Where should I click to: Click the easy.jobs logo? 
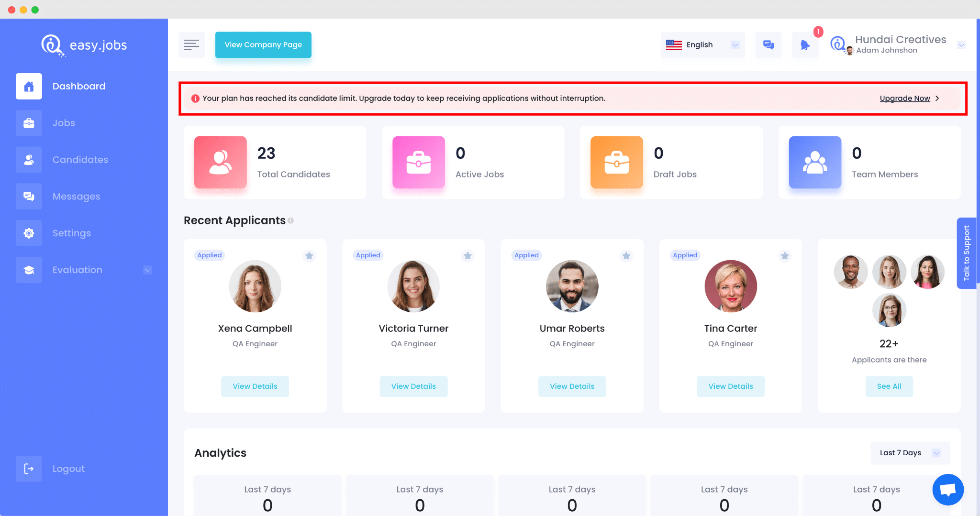84,45
